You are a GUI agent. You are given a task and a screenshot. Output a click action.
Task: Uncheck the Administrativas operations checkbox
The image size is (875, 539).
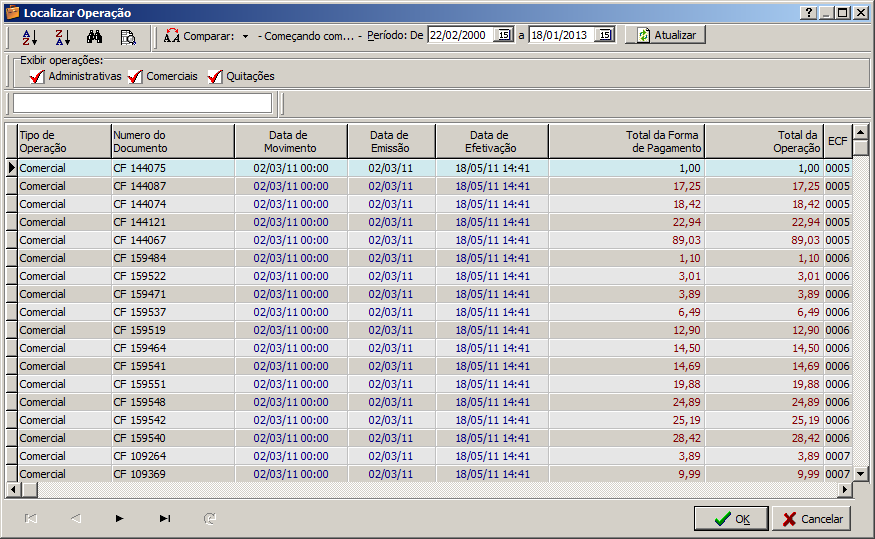point(37,77)
